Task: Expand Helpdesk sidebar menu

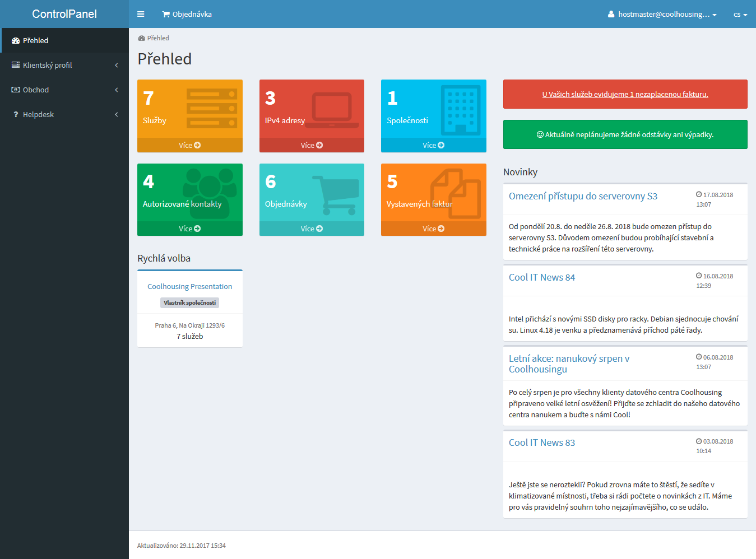Action: click(64, 114)
